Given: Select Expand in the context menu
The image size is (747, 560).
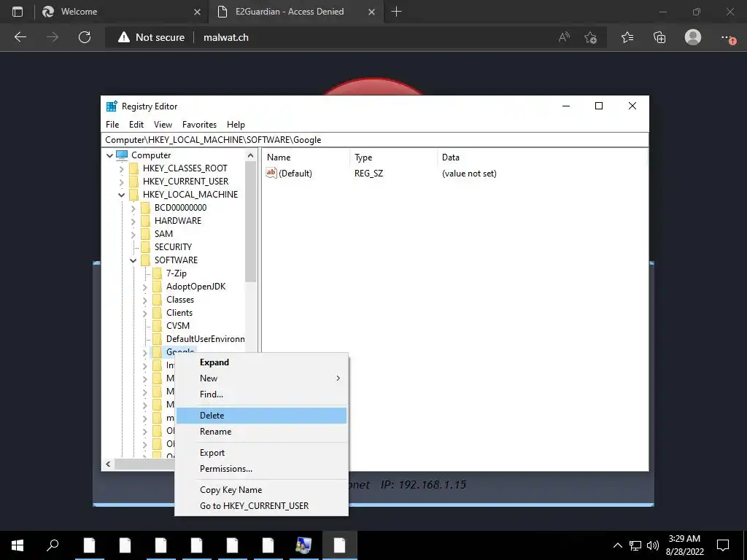Looking at the screenshot, I should [261, 362].
